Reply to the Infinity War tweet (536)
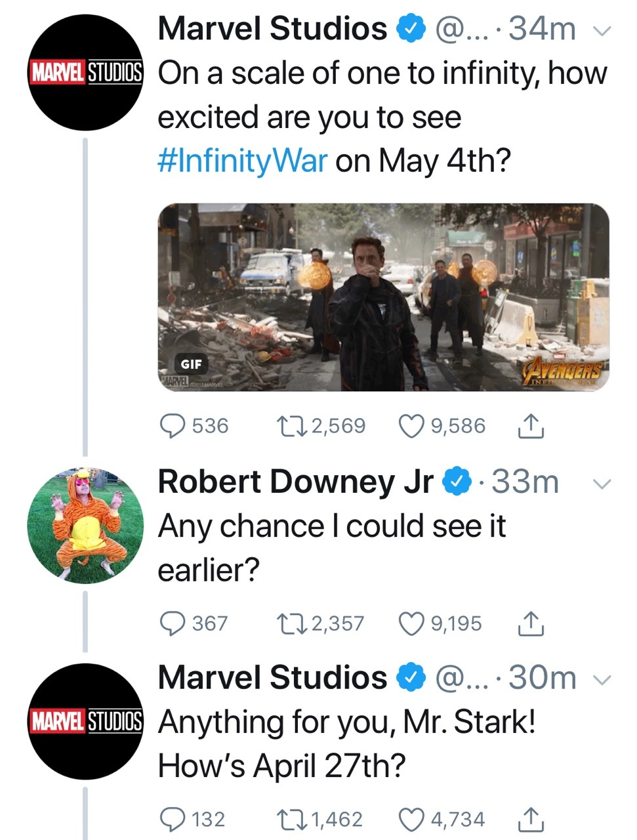 (x=173, y=427)
